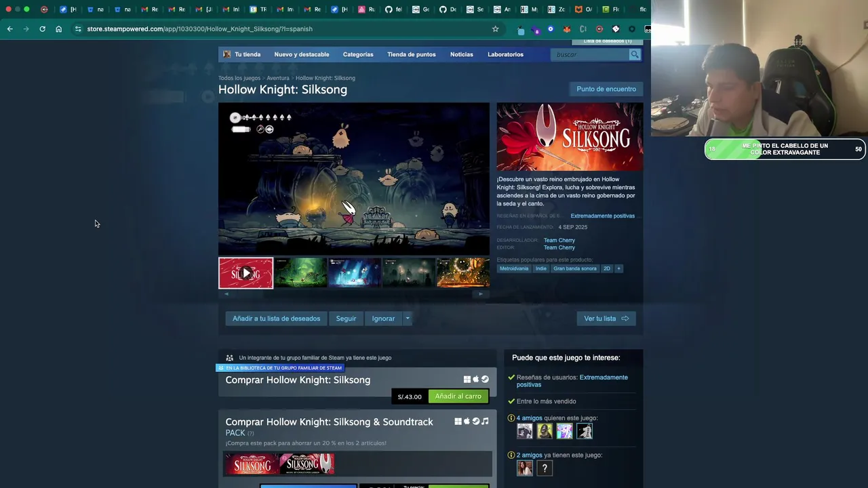Select the red Silksong trailer thumbnail
Image resolution: width=868 pixels, height=488 pixels.
tap(245, 273)
